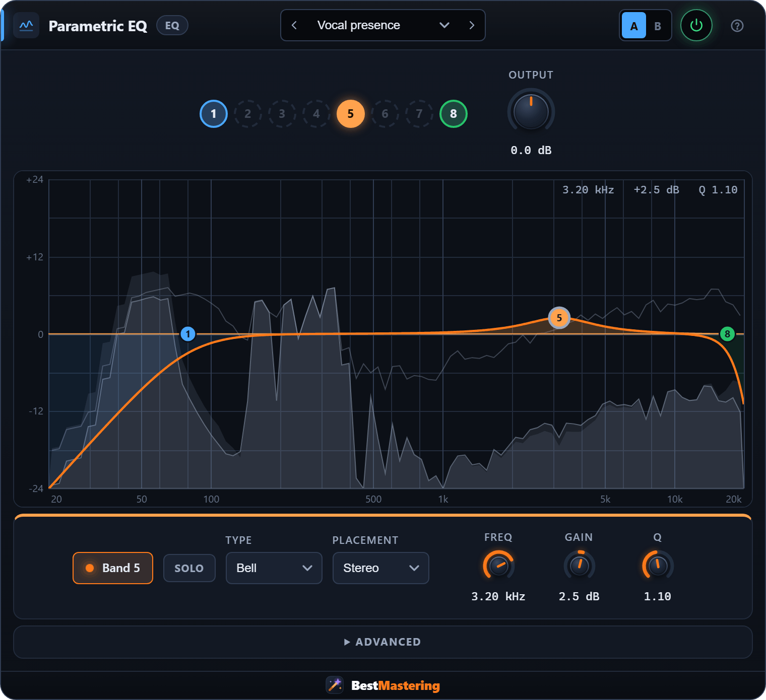Enable inactive band 6
This screenshot has width=766, height=700.
[385, 114]
